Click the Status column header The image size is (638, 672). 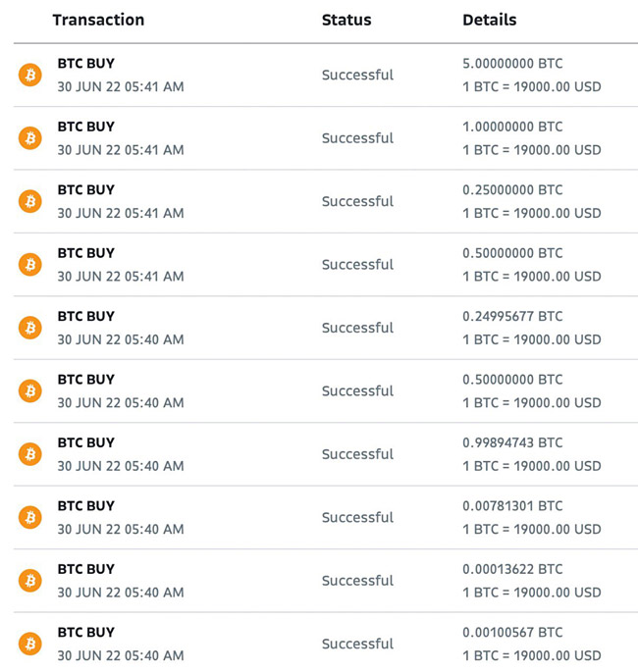point(346,21)
